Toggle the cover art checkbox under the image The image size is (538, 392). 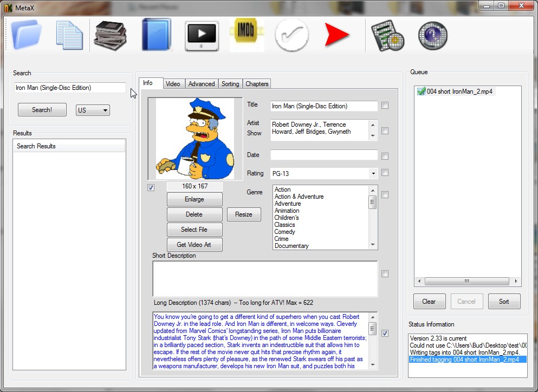coord(151,188)
